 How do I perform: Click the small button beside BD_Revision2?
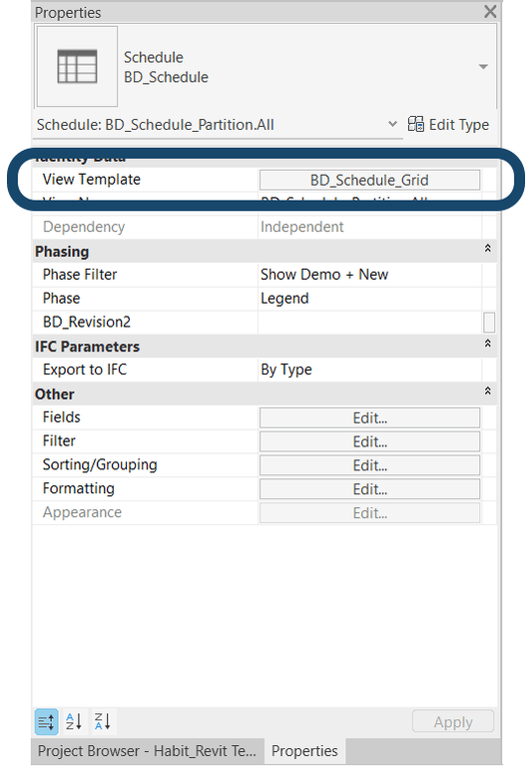[489, 323]
